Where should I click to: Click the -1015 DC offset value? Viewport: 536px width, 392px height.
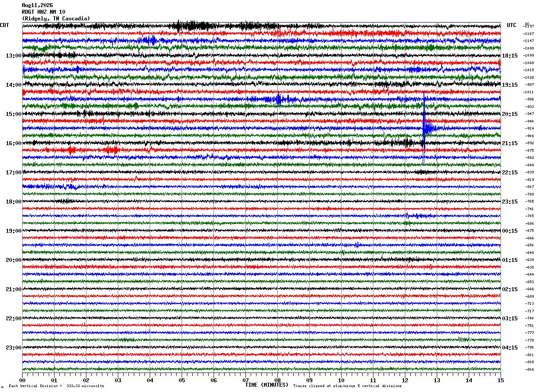(x=529, y=70)
